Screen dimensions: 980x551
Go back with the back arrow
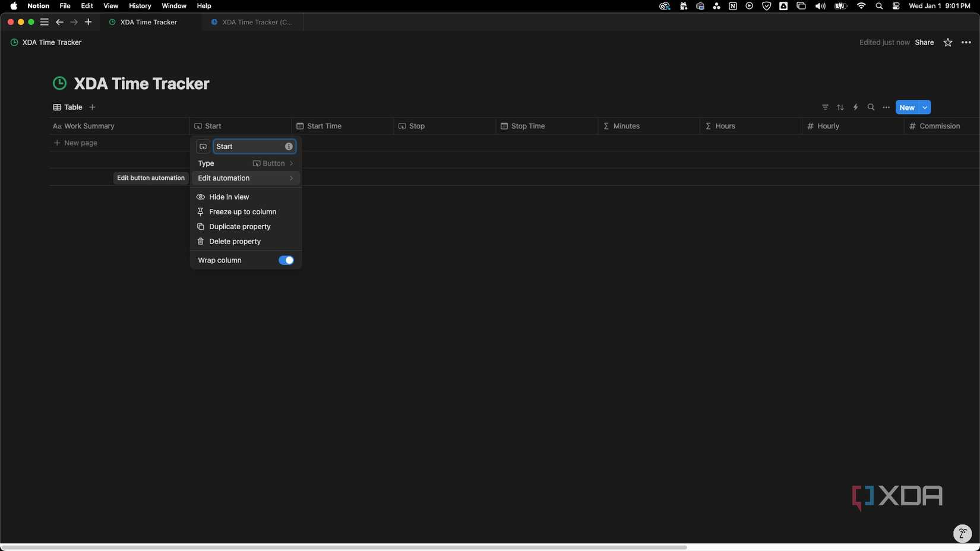coord(59,22)
